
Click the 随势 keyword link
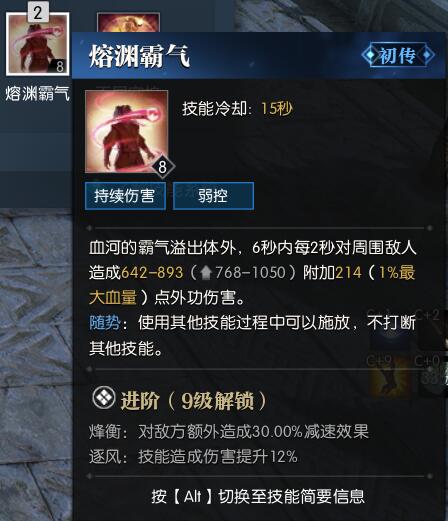[104, 323]
